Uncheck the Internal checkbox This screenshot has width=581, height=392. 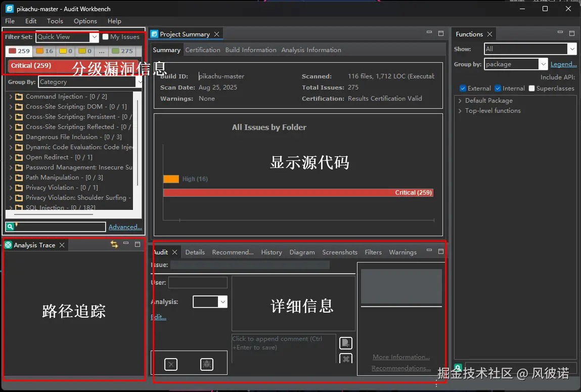pyautogui.click(x=498, y=88)
